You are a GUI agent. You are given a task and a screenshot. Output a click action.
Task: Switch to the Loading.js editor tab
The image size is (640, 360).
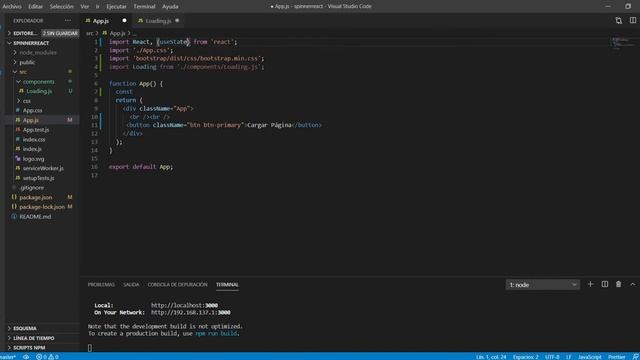pos(158,21)
